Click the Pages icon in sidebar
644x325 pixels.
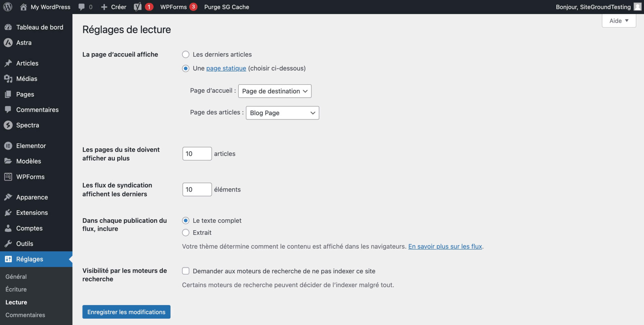coord(8,94)
